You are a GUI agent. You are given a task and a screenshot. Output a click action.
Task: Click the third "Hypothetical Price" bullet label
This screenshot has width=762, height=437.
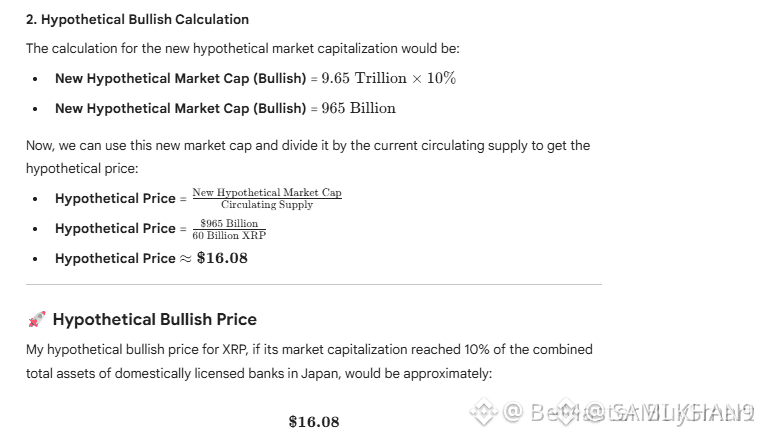(x=115, y=258)
